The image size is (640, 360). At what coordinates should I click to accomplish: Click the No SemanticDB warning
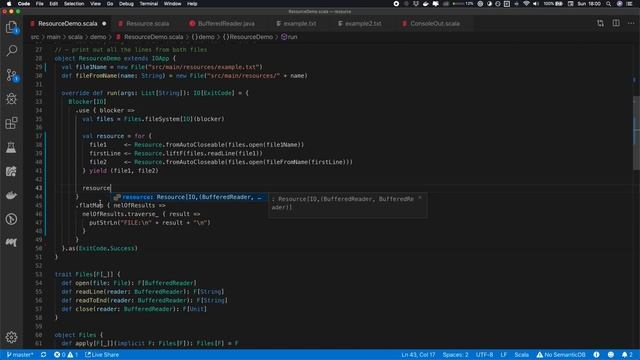pos(561,355)
